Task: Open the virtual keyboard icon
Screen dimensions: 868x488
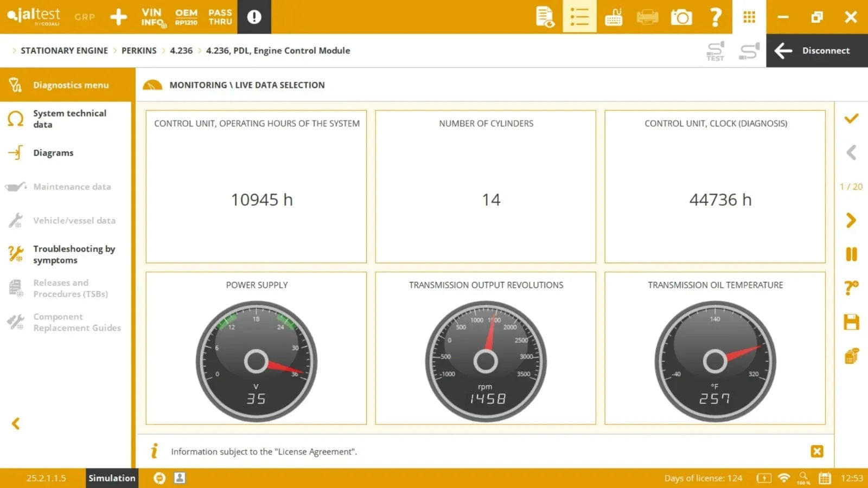Action: point(613,17)
